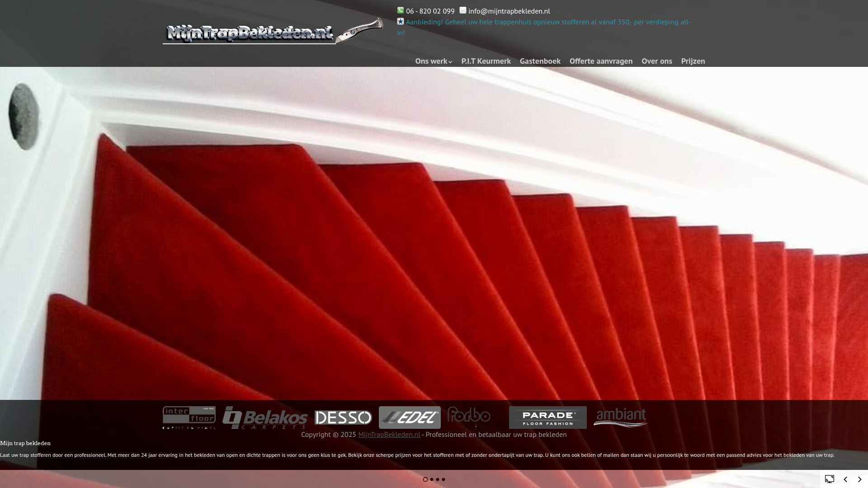The image size is (868, 488).
Task: Select the second slideshow dot
Action: (432, 479)
